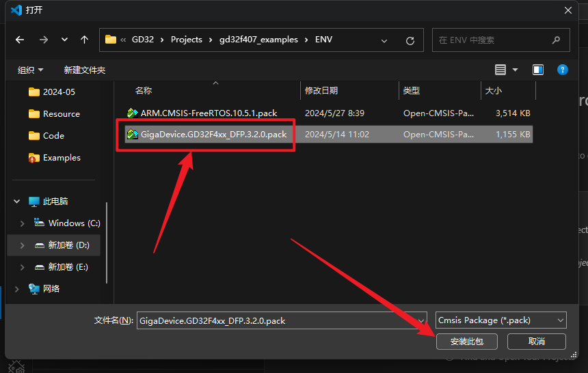Screen dimensions: 588x373
Task: Select ENV in the breadcrumb path
Action: tap(323, 40)
